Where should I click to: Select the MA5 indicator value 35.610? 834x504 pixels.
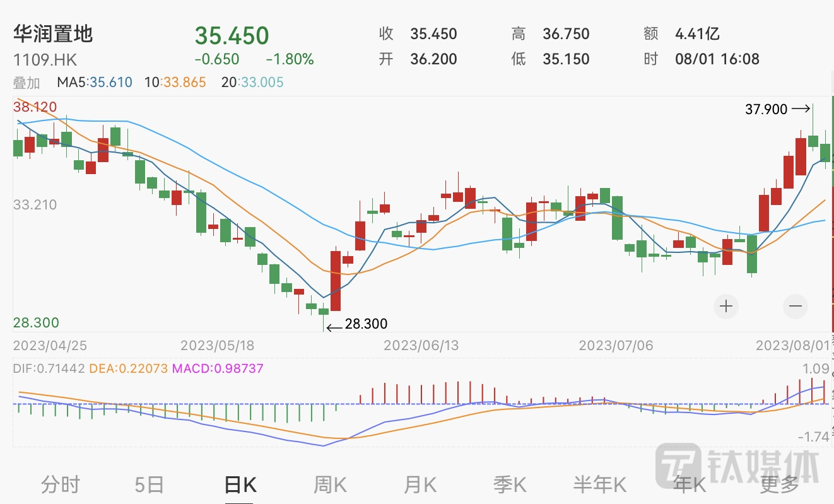point(110,83)
